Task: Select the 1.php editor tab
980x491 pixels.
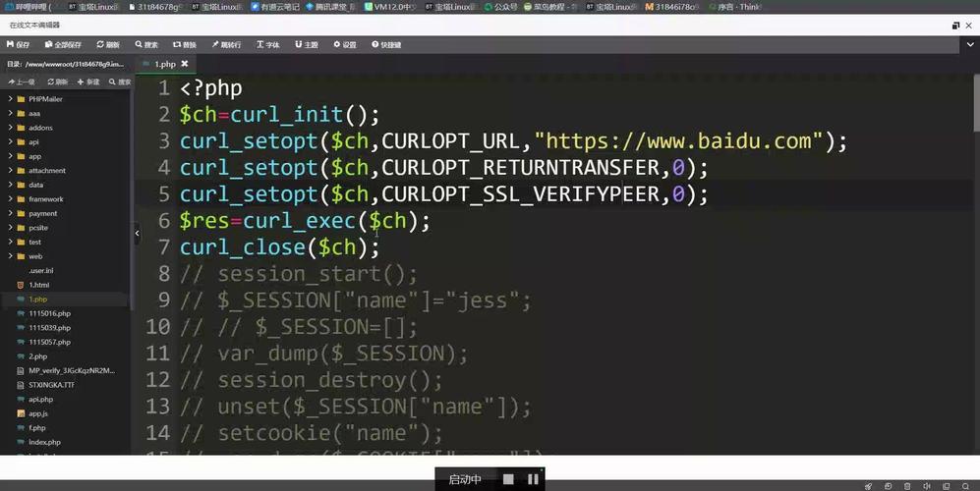Action: pos(165,64)
